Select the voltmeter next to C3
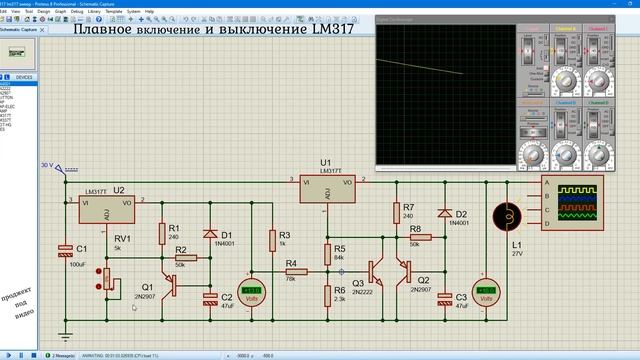 click(x=486, y=293)
